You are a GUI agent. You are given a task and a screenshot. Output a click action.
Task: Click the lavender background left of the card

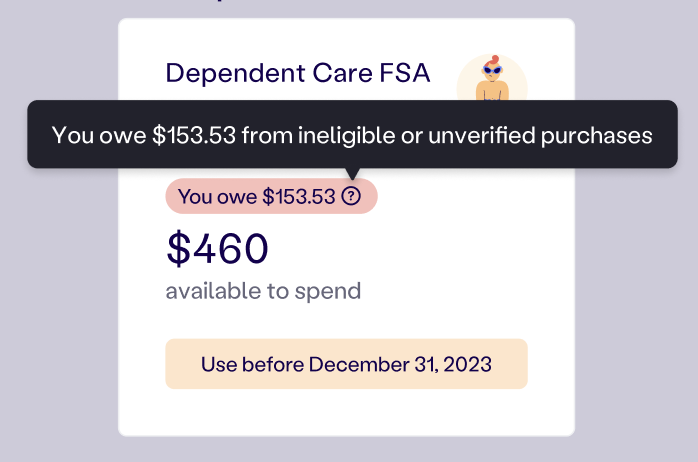tap(58, 300)
